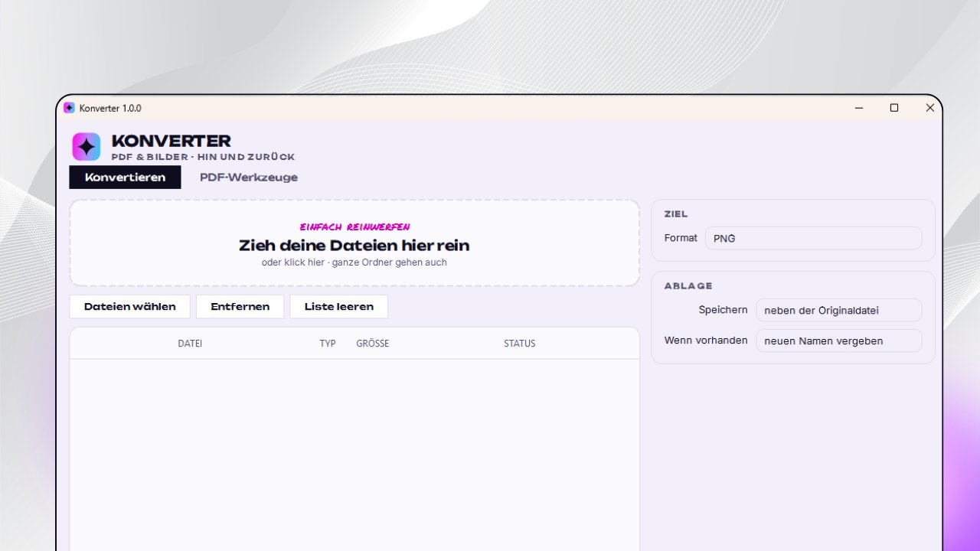This screenshot has width=980, height=551.
Task: Sort by the DATEI column header
Action: point(190,344)
